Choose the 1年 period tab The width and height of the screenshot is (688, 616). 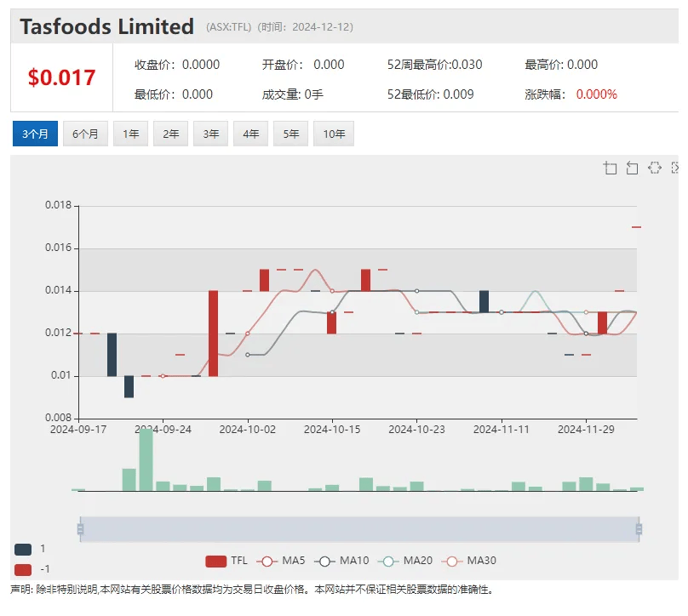tap(130, 134)
